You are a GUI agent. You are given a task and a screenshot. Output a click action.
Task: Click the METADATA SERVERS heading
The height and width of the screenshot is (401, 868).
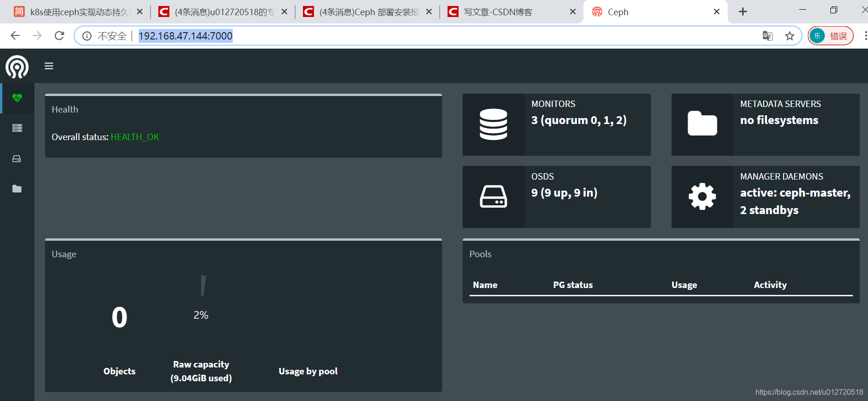(x=780, y=104)
